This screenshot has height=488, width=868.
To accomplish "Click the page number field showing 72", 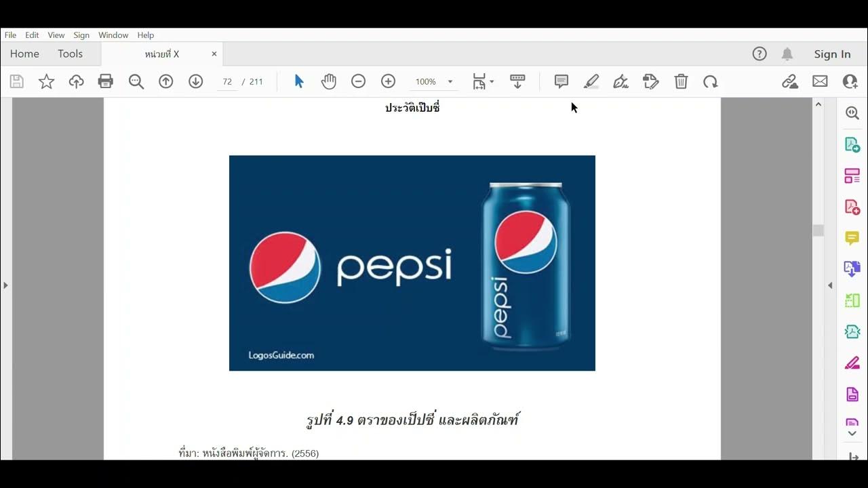I will point(227,82).
